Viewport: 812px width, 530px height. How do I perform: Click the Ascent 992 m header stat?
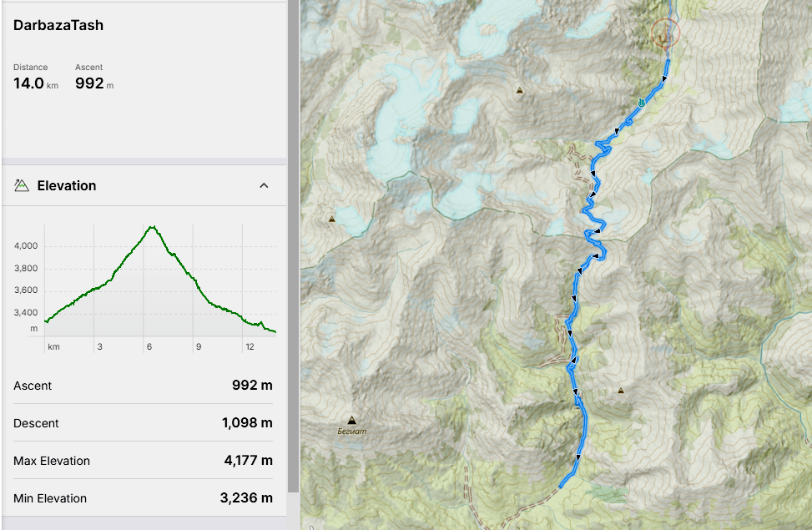(x=93, y=77)
